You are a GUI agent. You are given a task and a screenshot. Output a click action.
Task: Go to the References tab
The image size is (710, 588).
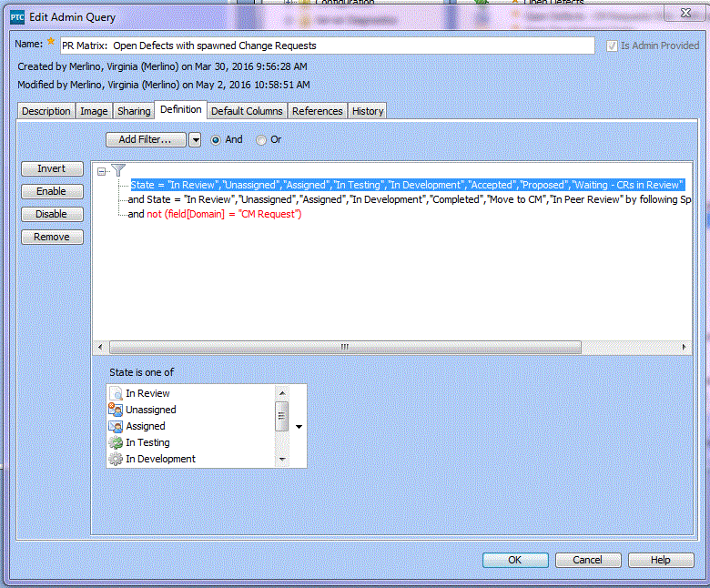pos(318,111)
